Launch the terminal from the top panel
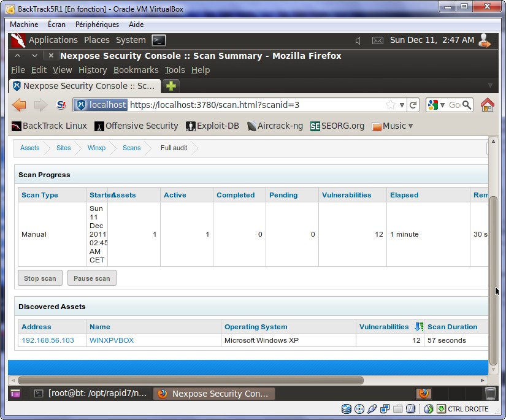 (x=159, y=40)
